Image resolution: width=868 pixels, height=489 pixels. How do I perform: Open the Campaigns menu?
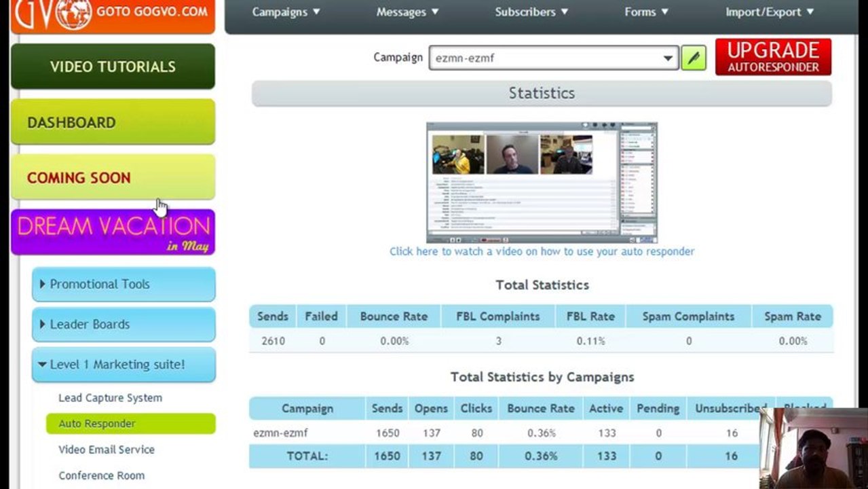286,12
